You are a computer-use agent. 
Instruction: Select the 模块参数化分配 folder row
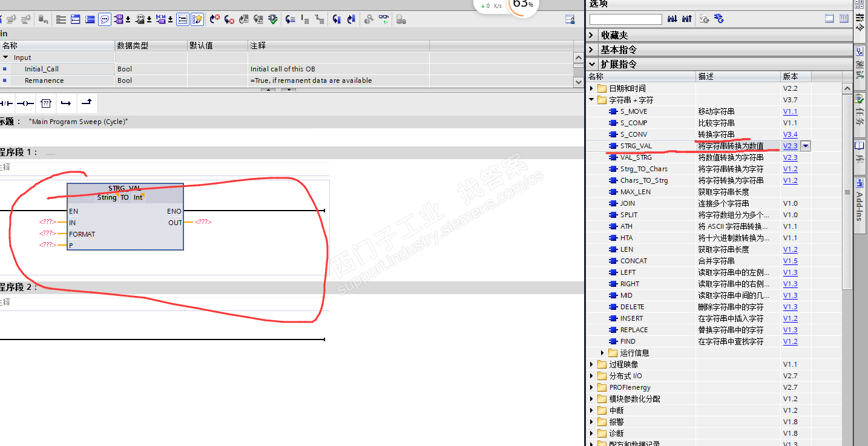click(714, 399)
